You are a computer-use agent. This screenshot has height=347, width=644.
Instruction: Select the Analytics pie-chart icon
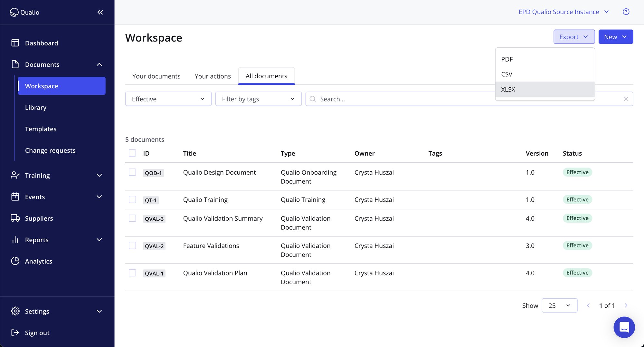pyautogui.click(x=15, y=261)
